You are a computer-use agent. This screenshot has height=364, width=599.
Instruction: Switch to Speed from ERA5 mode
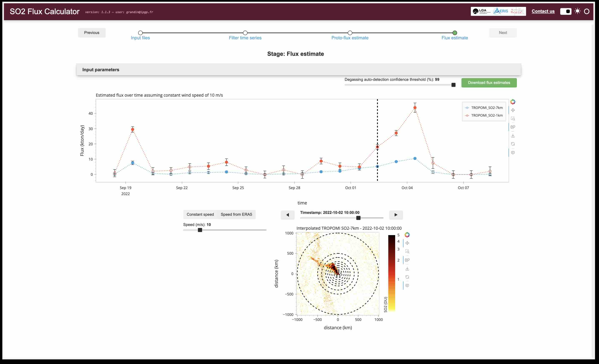pos(236,214)
